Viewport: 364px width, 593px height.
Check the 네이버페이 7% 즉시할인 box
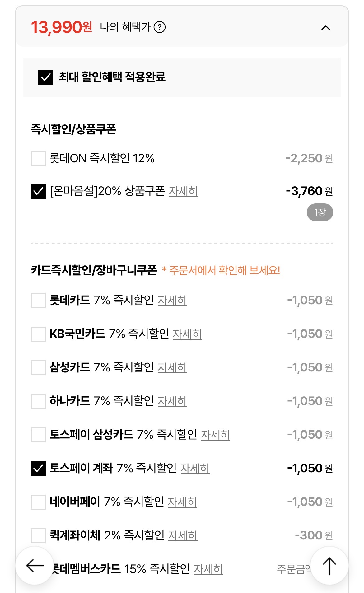38,502
